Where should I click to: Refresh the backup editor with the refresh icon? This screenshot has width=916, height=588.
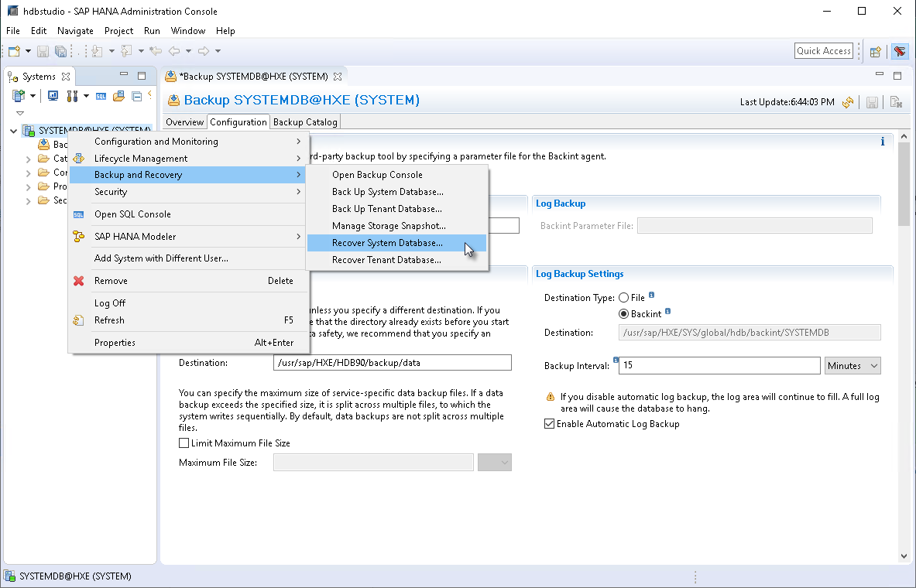coord(849,101)
